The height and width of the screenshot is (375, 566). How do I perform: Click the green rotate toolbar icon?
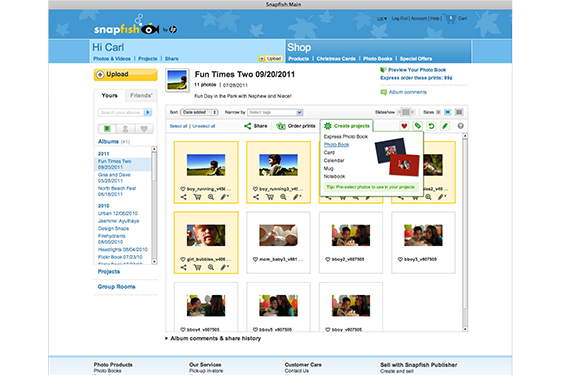tap(431, 126)
